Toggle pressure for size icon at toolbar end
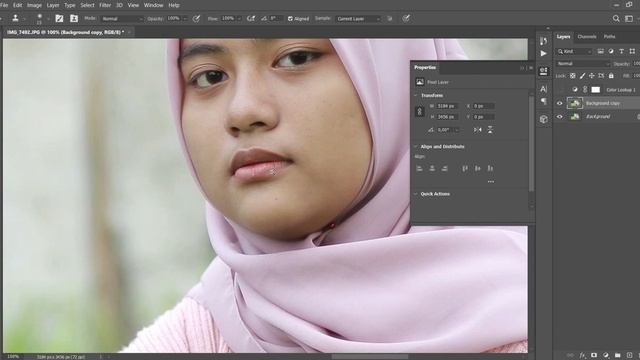This screenshot has width=640, height=360. [406, 19]
